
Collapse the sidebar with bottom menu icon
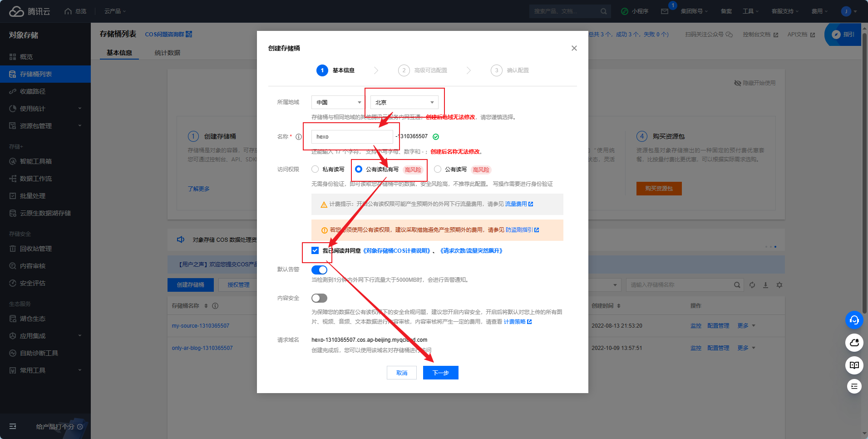(13, 426)
